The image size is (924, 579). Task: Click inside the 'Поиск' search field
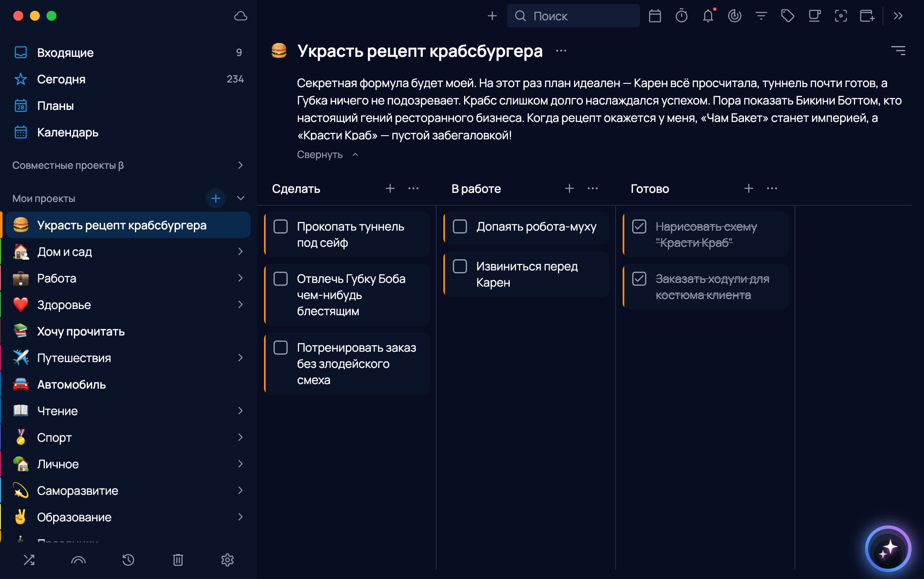(573, 16)
